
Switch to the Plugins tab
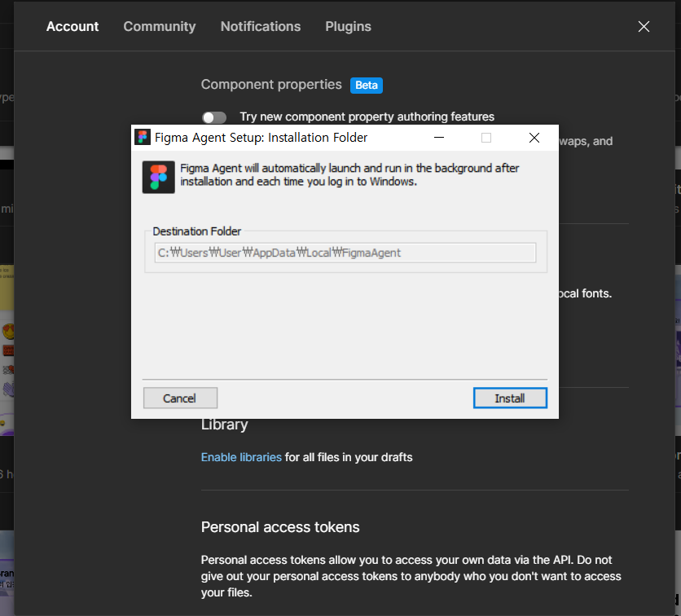tap(349, 27)
